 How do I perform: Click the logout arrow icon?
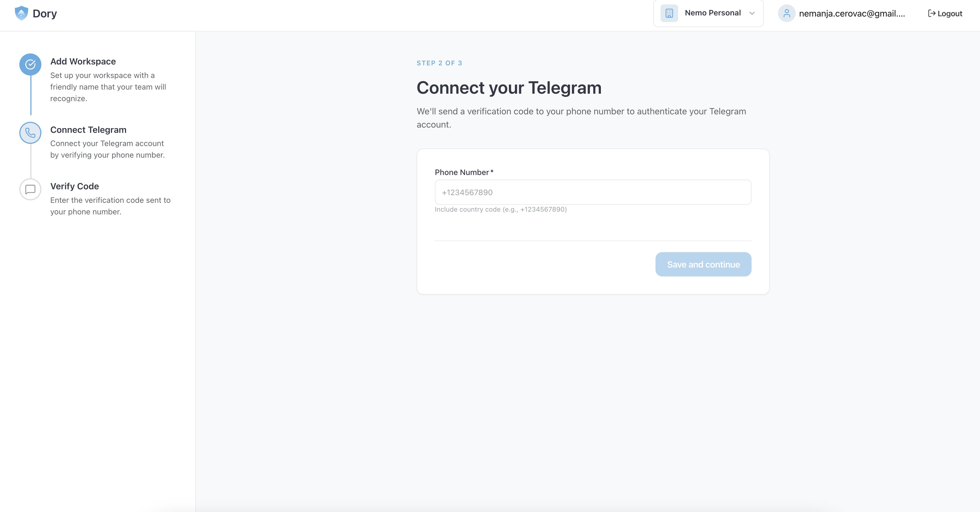(x=932, y=14)
